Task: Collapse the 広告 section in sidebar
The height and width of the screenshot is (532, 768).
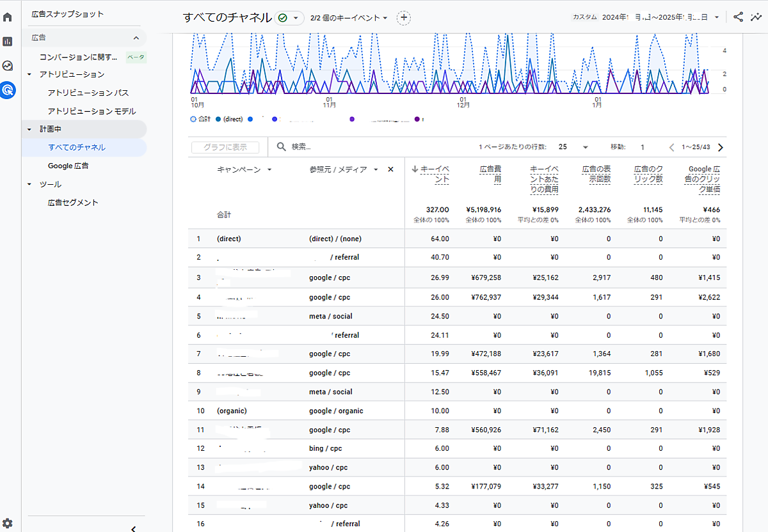Action: click(x=136, y=38)
